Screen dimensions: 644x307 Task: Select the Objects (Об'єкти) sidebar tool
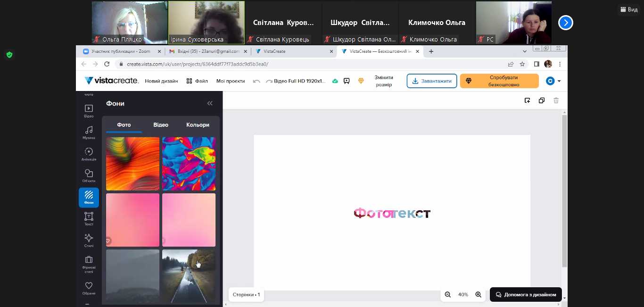89,175
